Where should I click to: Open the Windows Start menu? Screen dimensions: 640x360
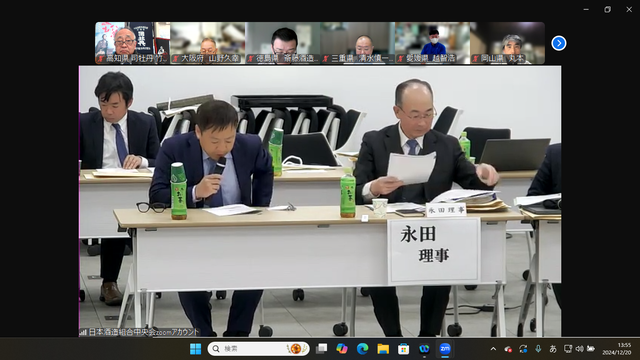(x=196, y=349)
